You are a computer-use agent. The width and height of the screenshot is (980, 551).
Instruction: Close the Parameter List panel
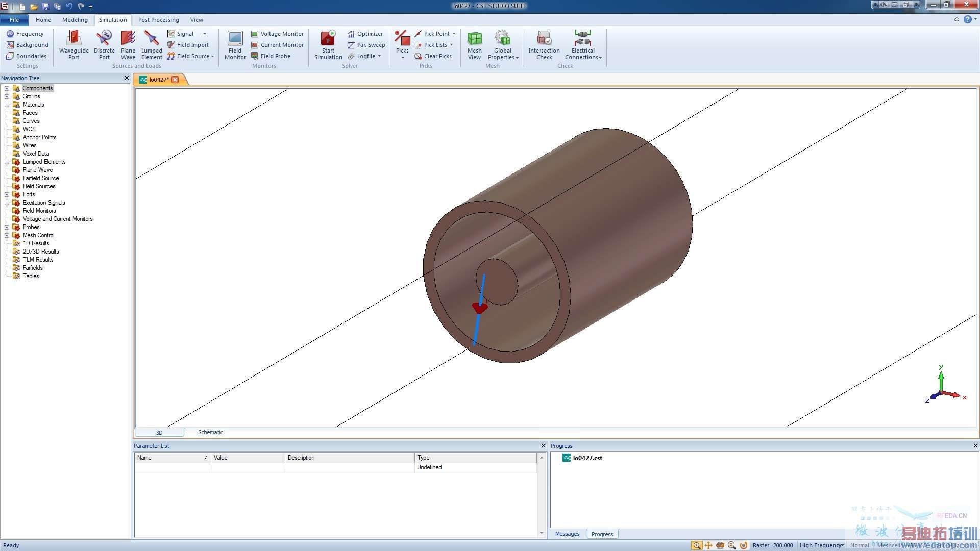click(543, 445)
